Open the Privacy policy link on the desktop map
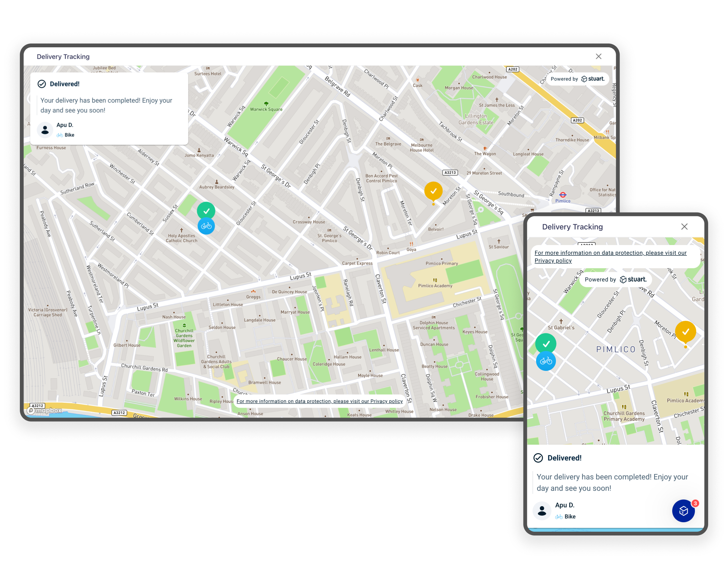Viewport: 728px width, 579px height. (319, 401)
